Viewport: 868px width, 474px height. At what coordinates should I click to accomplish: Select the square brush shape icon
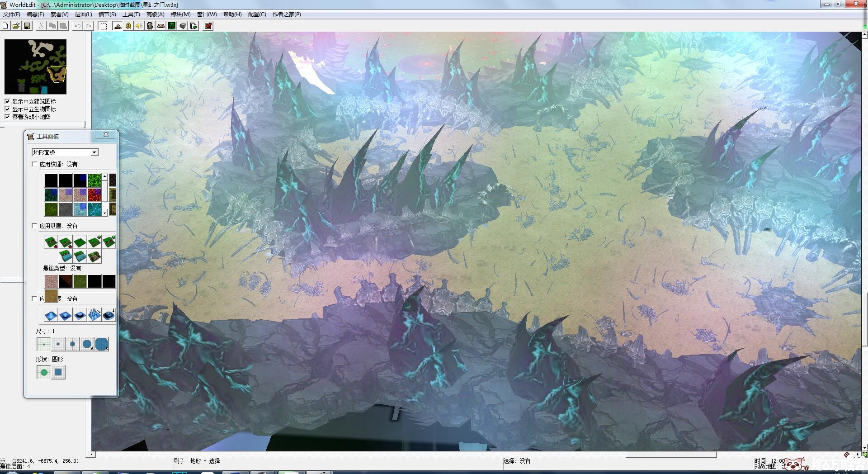(58, 372)
